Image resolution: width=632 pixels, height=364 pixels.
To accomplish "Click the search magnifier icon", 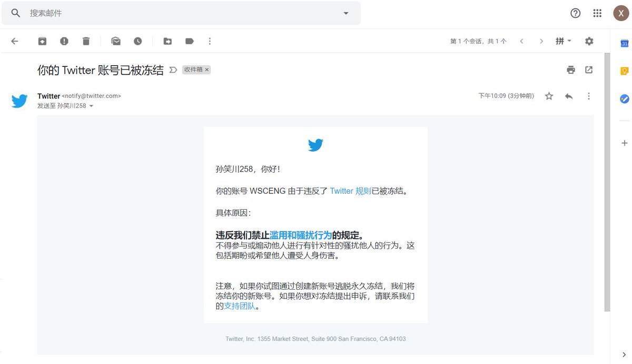I will pos(16,13).
